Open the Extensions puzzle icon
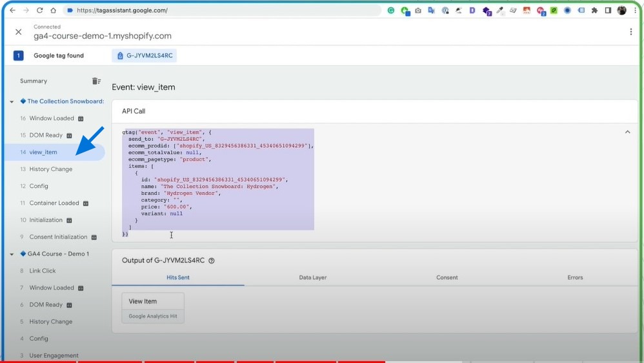This screenshot has height=363, width=644. coord(594,10)
